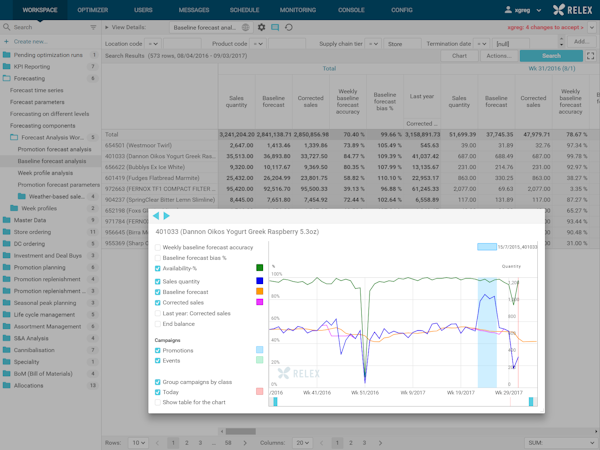Click the Add... filter button

(x=582, y=41)
